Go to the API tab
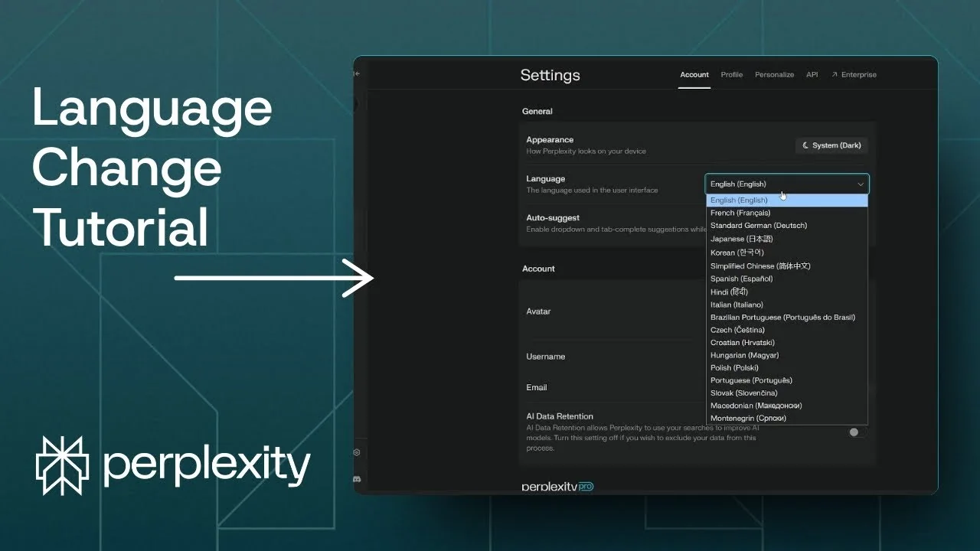The height and width of the screenshot is (551, 980). pyautogui.click(x=812, y=74)
